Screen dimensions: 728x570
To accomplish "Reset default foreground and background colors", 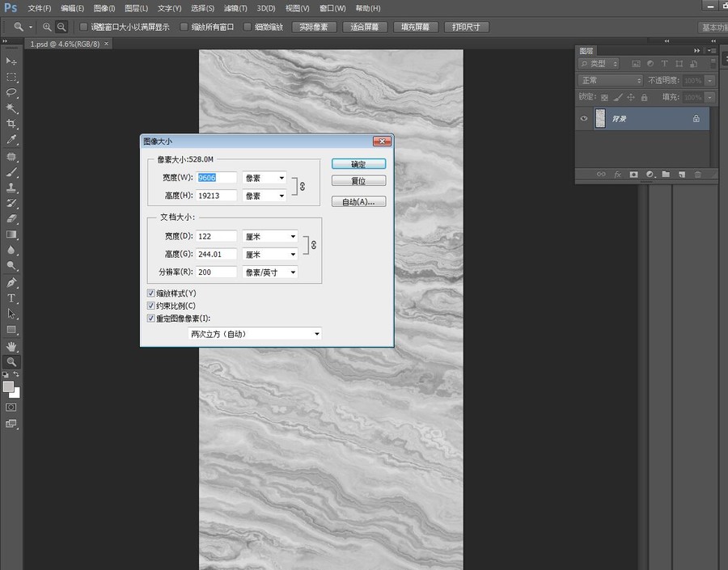I will point(5,374).
